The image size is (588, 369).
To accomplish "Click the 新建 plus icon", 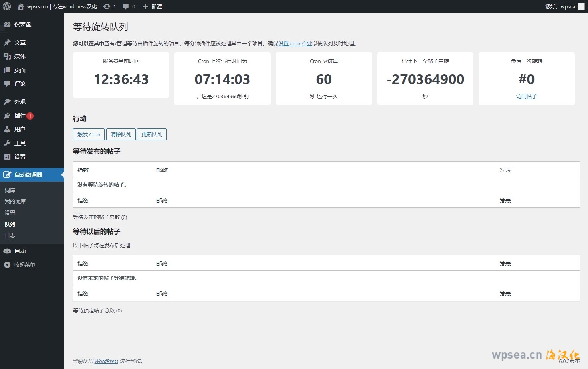I will point(145,6).
